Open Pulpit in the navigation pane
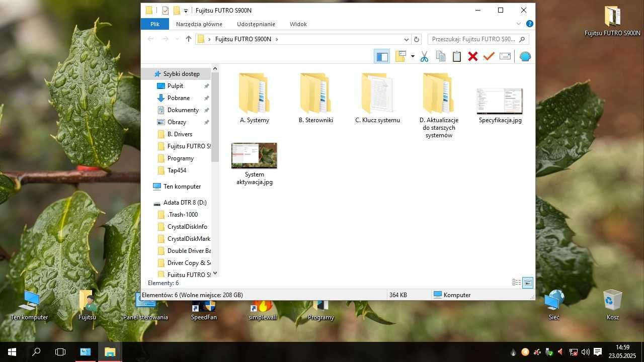This screenshot has width=644, height=362. pyautogui.click(x=175, y=86)
